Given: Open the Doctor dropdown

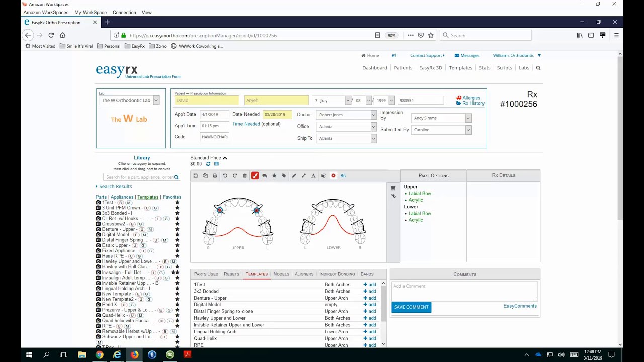Looking at the screenshot, I should (x=346, y=115).
